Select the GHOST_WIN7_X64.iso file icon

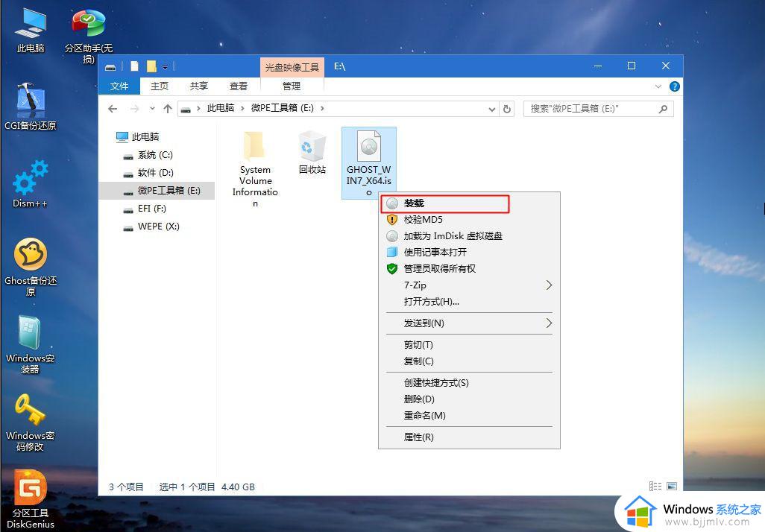[x=369, y=163]
